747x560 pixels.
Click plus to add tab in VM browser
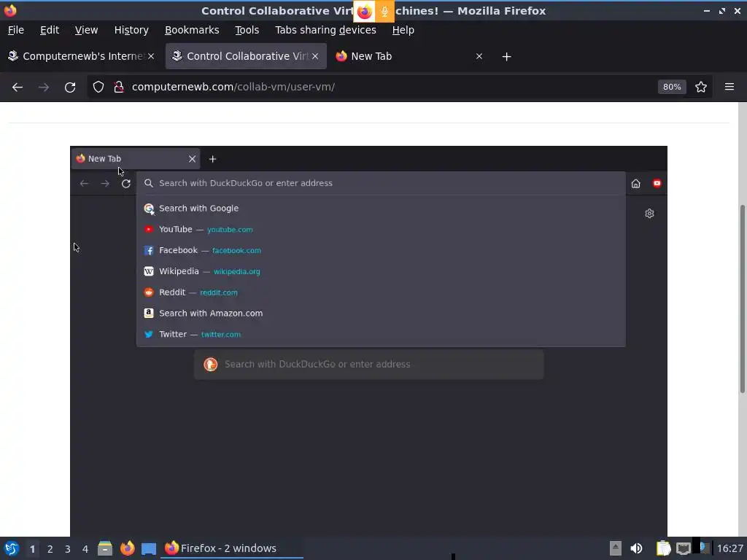212,159
